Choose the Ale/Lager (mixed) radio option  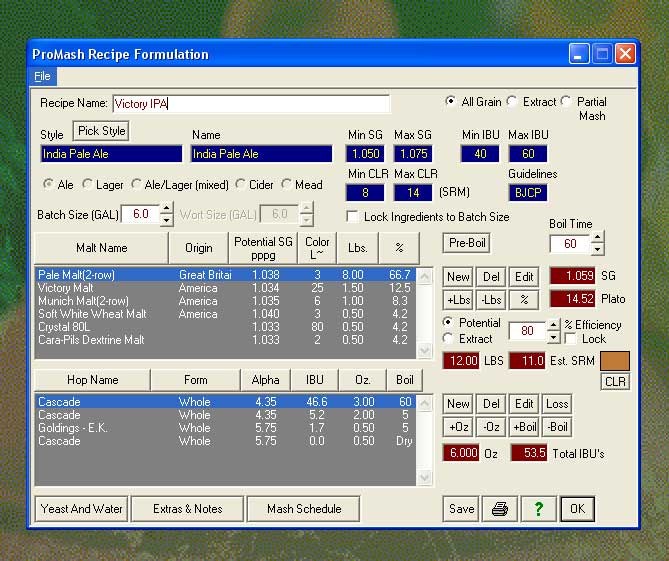(136, 184)
